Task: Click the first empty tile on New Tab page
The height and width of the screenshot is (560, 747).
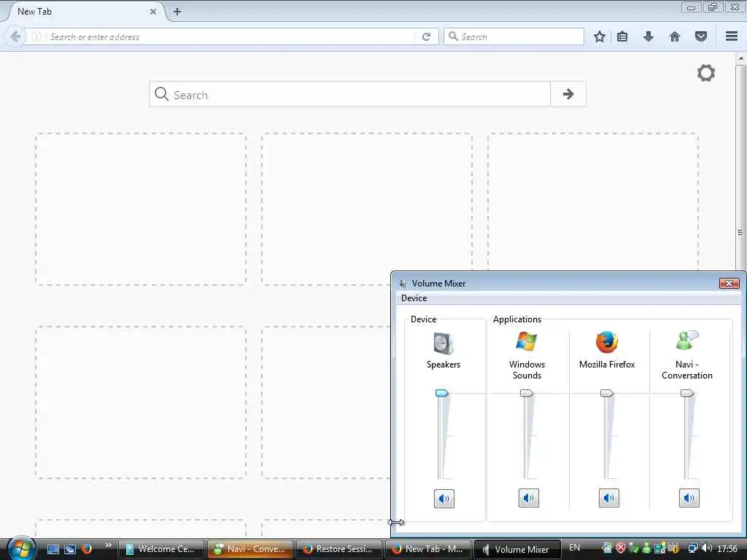Action: click(x=141, y=209)
